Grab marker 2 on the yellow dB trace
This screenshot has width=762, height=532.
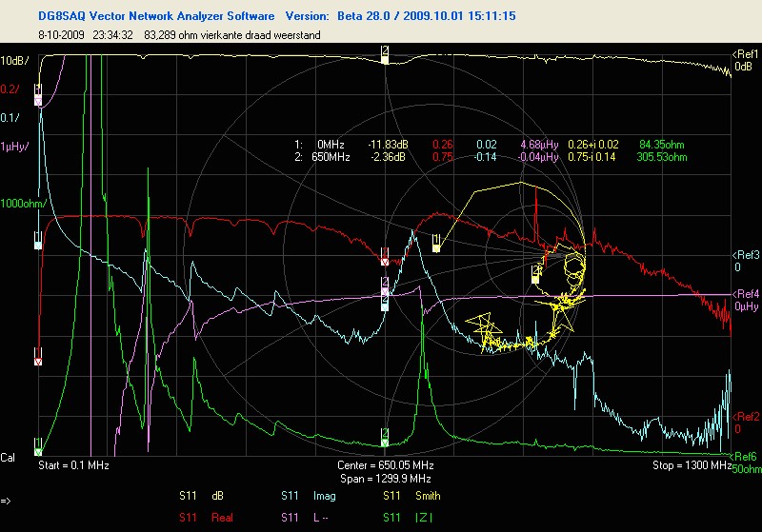pos(385,55)
